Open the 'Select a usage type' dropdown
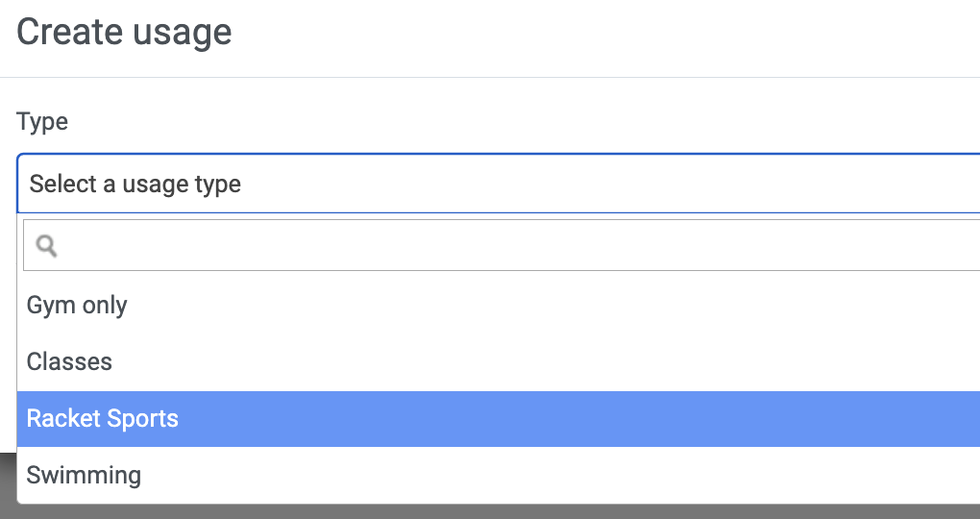This screenshot has height=519, width=980. click(498, 184)
